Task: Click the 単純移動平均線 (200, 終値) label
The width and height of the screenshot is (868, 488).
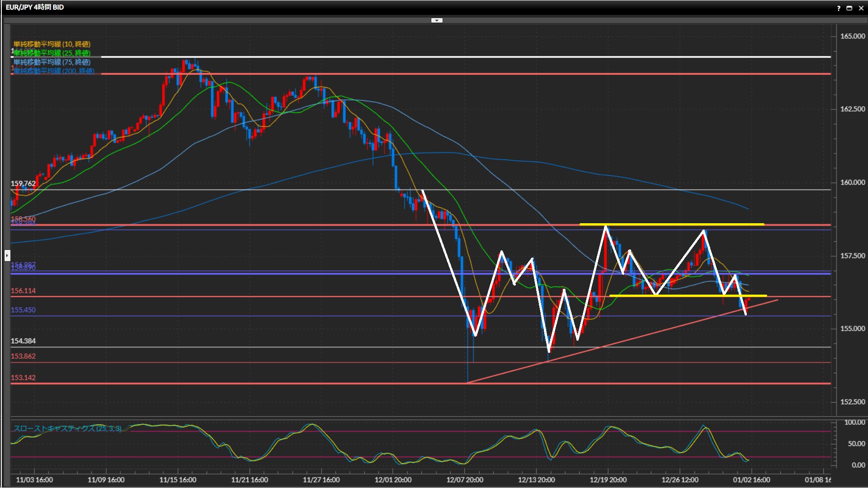Action: (x=54, y=71)
